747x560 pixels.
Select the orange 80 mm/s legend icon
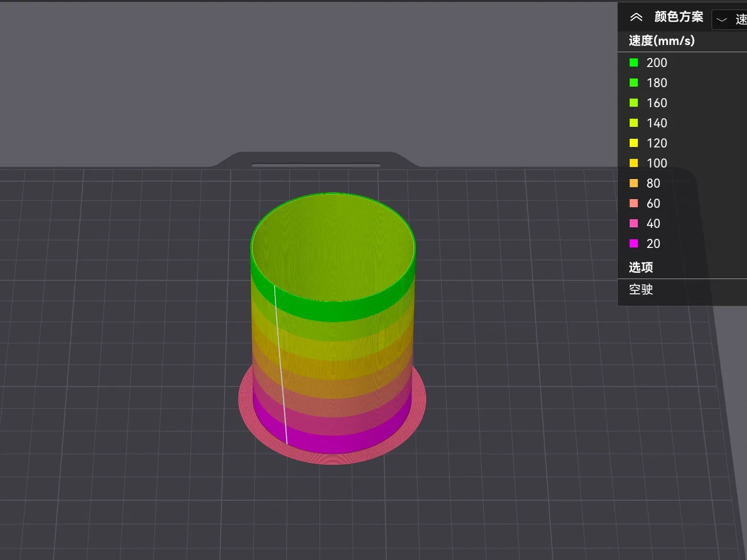pos(634,183)
